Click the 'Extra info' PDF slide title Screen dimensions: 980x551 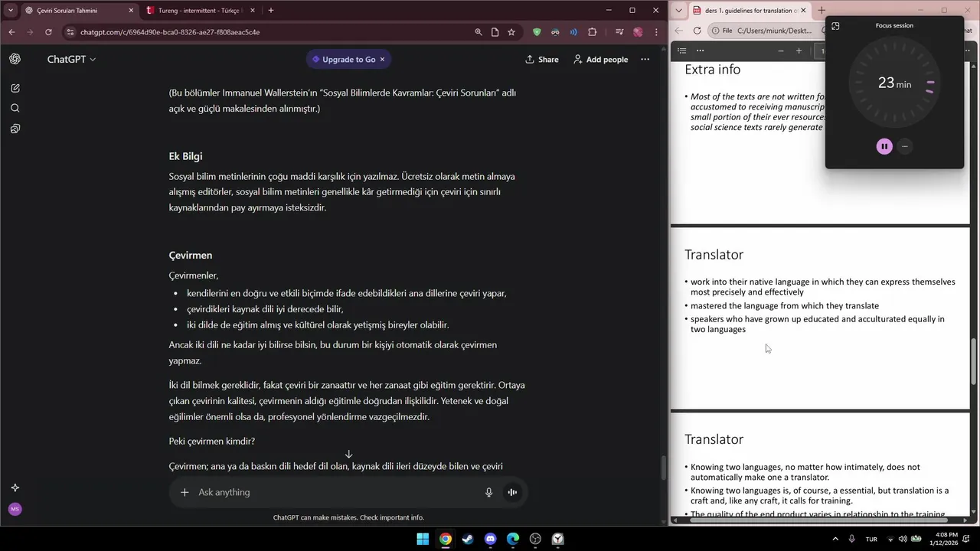712,70
